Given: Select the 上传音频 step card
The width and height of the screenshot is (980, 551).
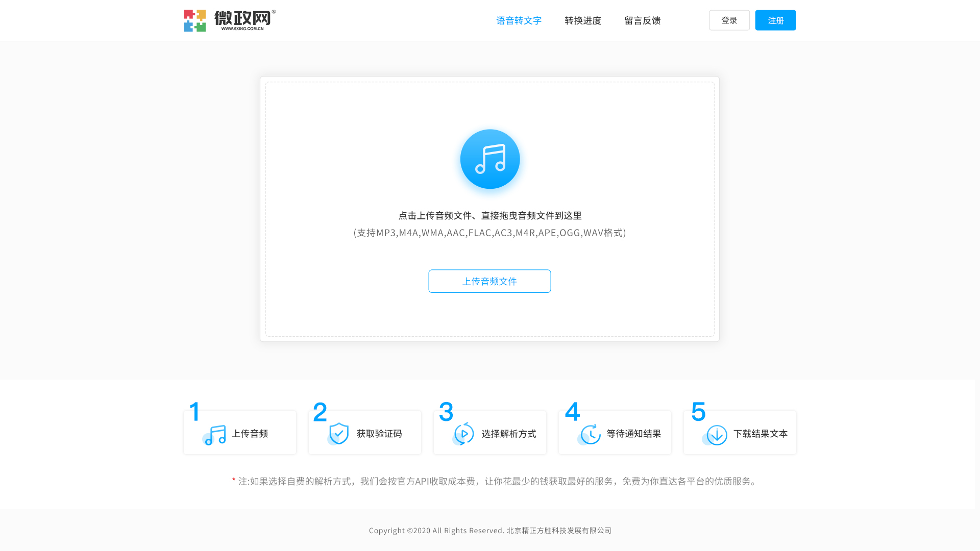Looking at the screenshot, I should tap(239, 433).
